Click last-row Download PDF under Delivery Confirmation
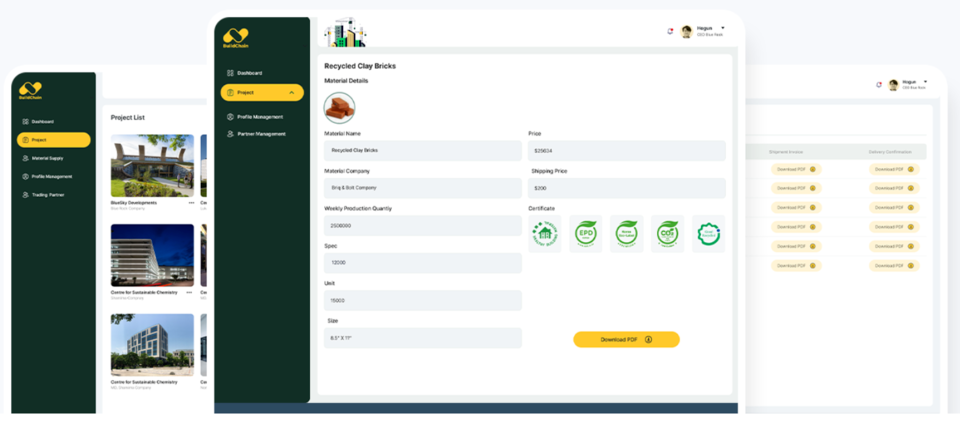Viewport: 960px width, 424px height. [x=894, y=266]
